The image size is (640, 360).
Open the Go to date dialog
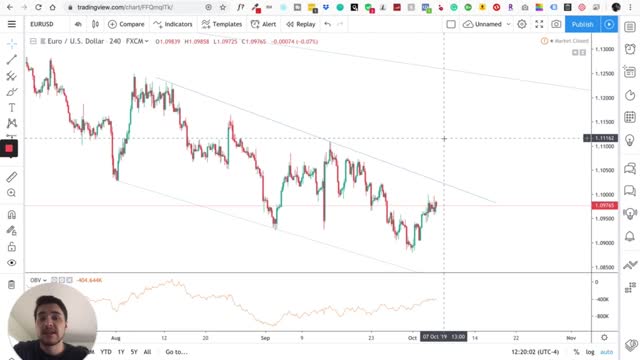[x=176, y=351]
